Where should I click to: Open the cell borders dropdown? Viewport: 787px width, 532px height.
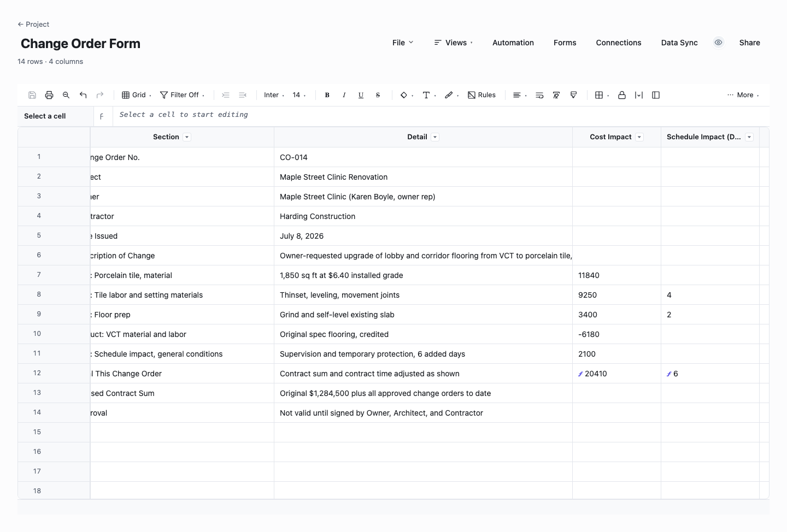pos(602,95)
